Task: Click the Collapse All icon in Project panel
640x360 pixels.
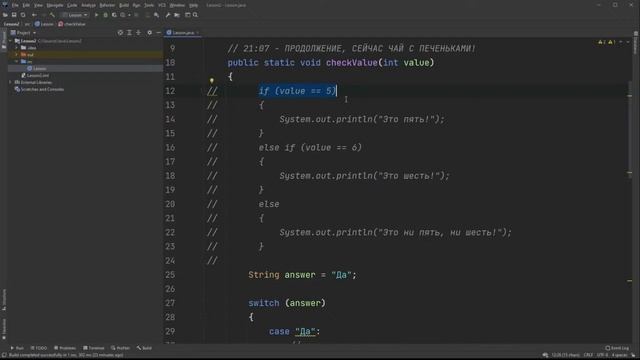Action: pos(138,33)
